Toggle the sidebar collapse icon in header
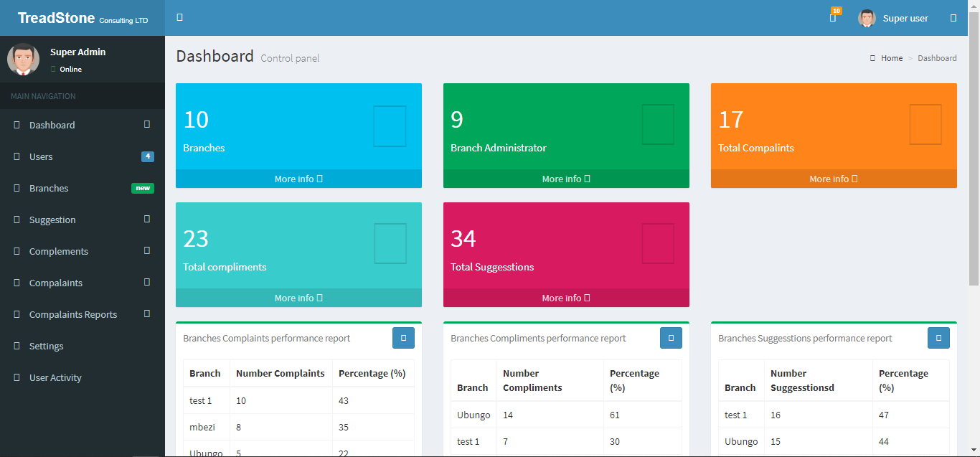 [179, 17]
